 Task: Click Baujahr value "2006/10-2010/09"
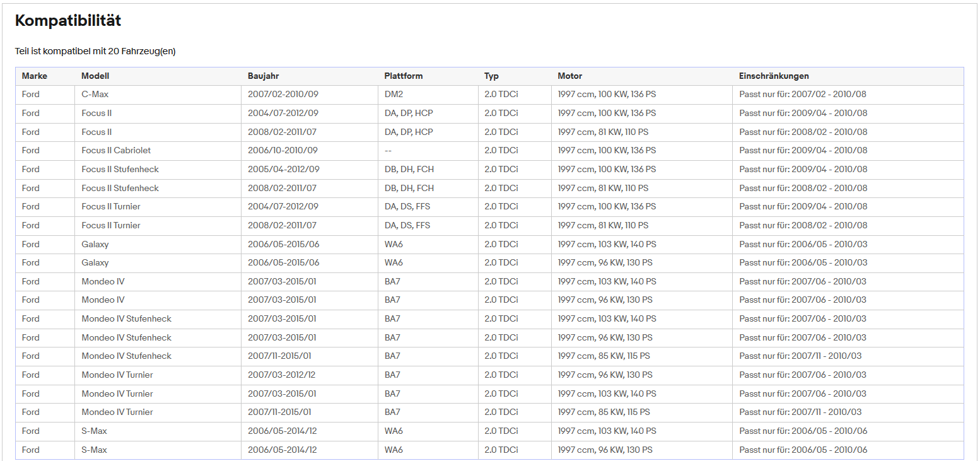click(x=283, y=151)
